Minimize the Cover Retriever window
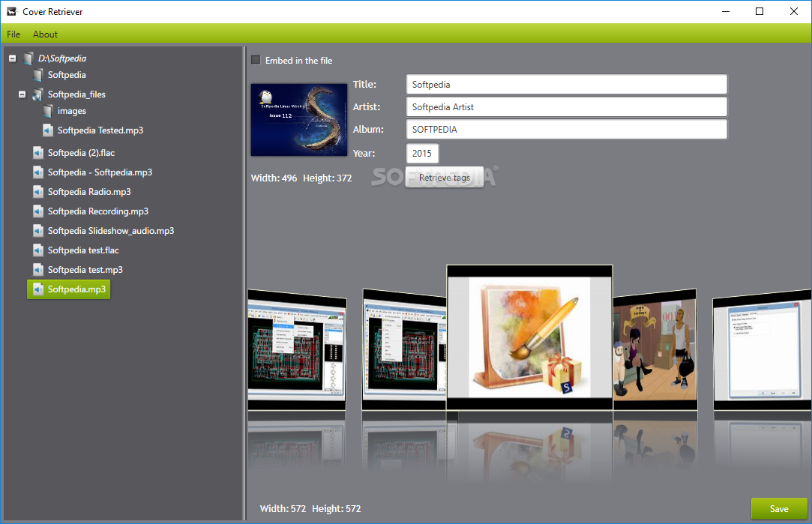 (x=726, y=11)
